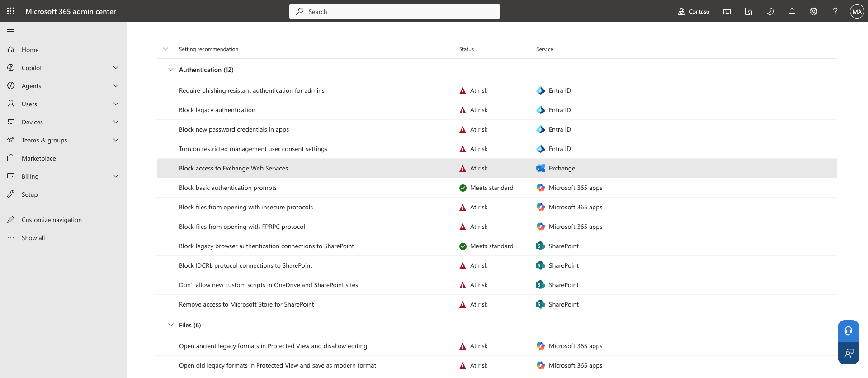Sort by Status column header
Screen dimensions: 868x378
[467, 49]
